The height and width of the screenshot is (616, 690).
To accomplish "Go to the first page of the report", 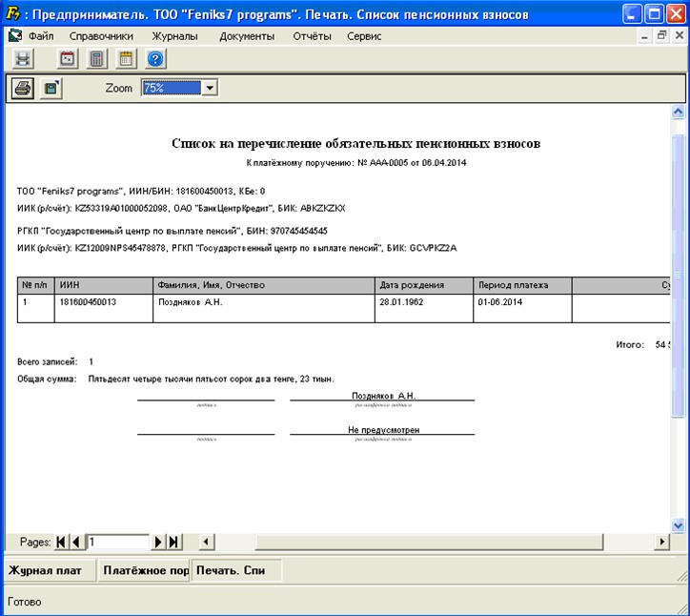I will click(x=62, y=542).
